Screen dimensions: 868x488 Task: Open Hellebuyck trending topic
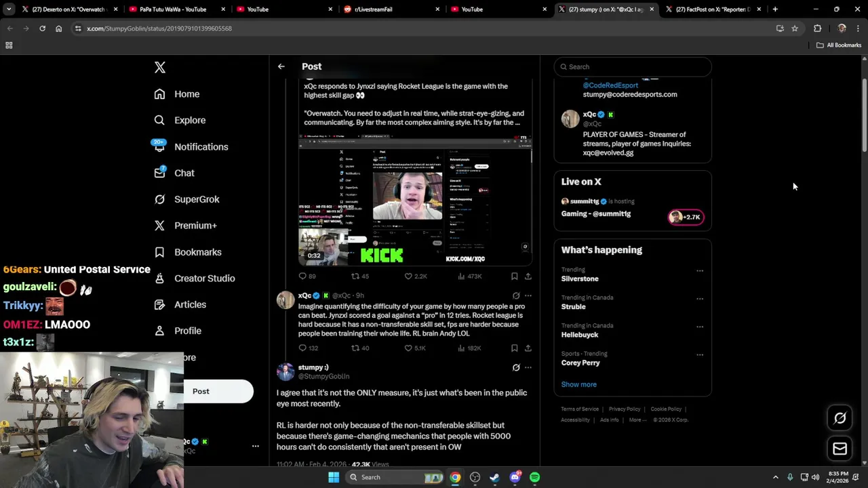point(580,335)
